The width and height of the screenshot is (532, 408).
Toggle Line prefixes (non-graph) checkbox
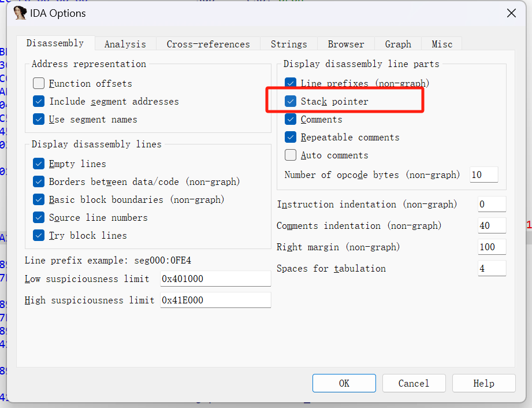[x=291, y=83]
